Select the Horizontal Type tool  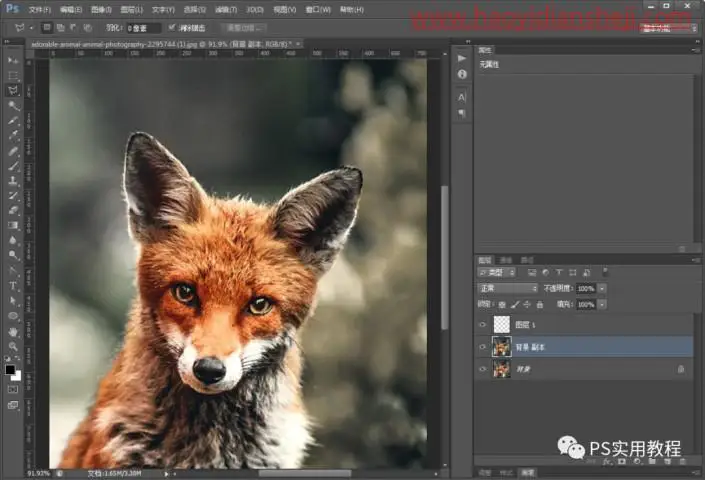click(13, 286)
